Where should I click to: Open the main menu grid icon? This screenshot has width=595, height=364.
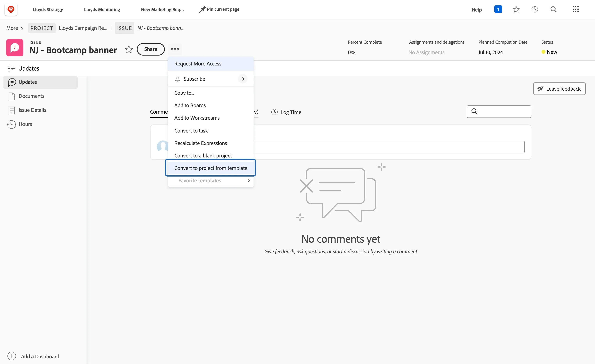coord(575,9)
